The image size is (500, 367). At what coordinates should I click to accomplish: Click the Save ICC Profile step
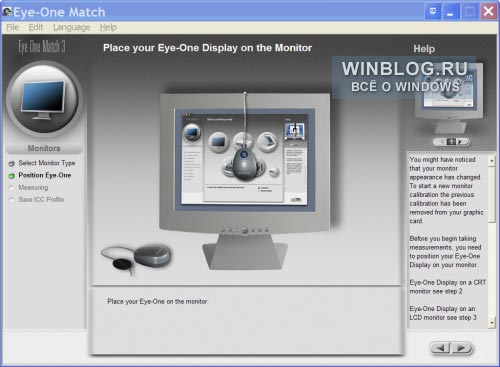click(41, 200)
